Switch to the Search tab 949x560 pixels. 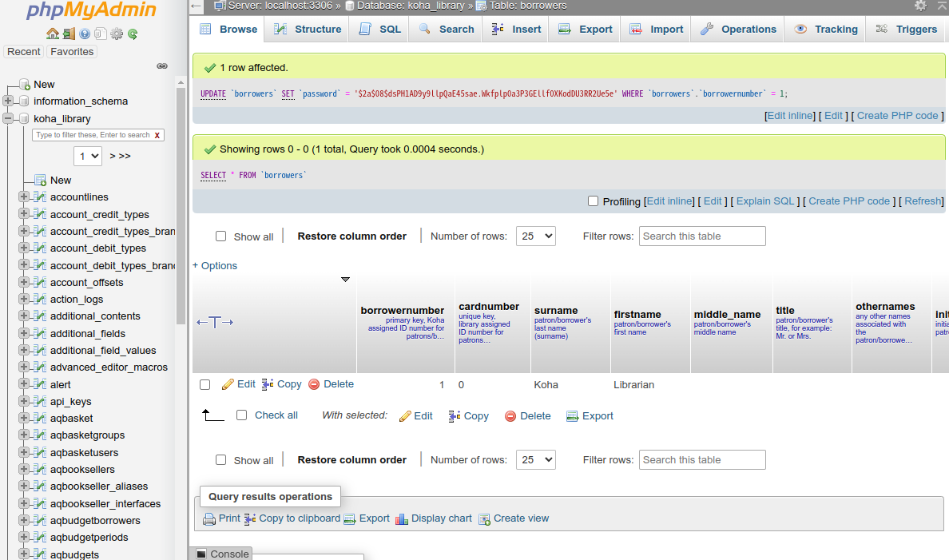[x=446, y=29]
